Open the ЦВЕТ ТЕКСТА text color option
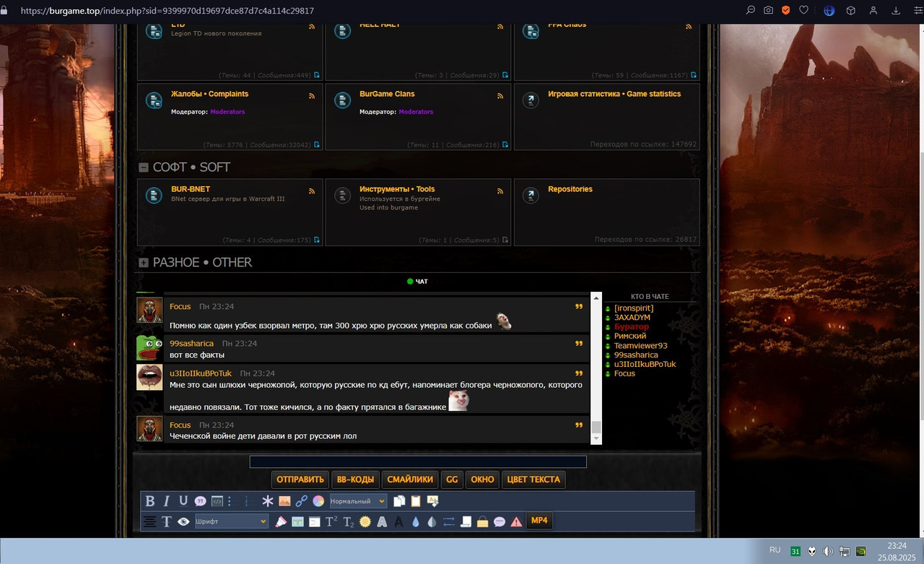The width and height of the screenshot is (924, 564). click(533, 480)
